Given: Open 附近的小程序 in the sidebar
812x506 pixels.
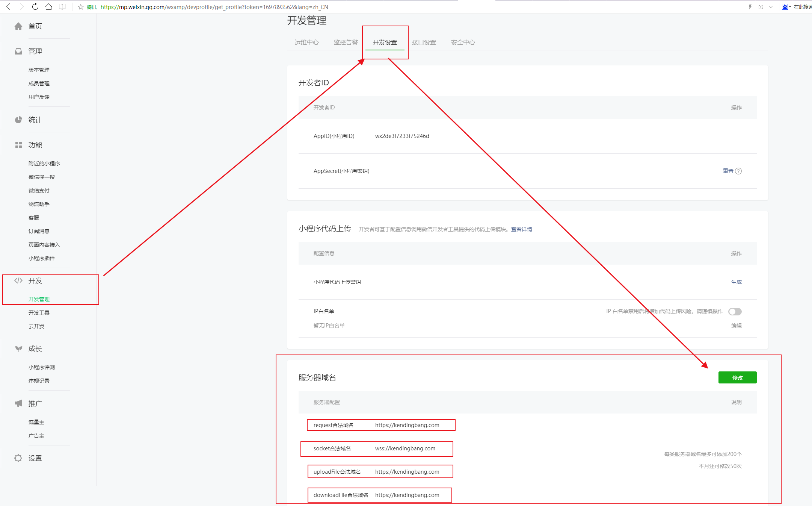Looking at the screenshot, I should tap(44, 164).
